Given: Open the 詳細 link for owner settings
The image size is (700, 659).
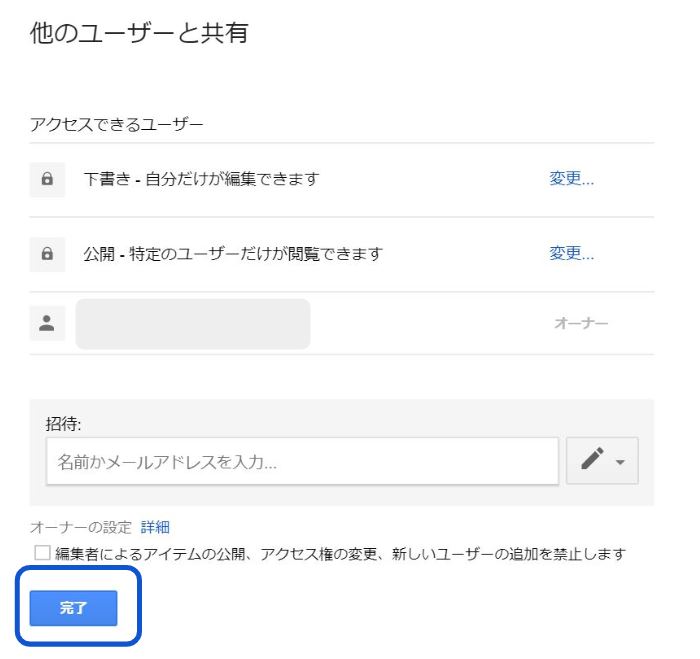Looking at the screenshot, I should click(x=155, y=527).
